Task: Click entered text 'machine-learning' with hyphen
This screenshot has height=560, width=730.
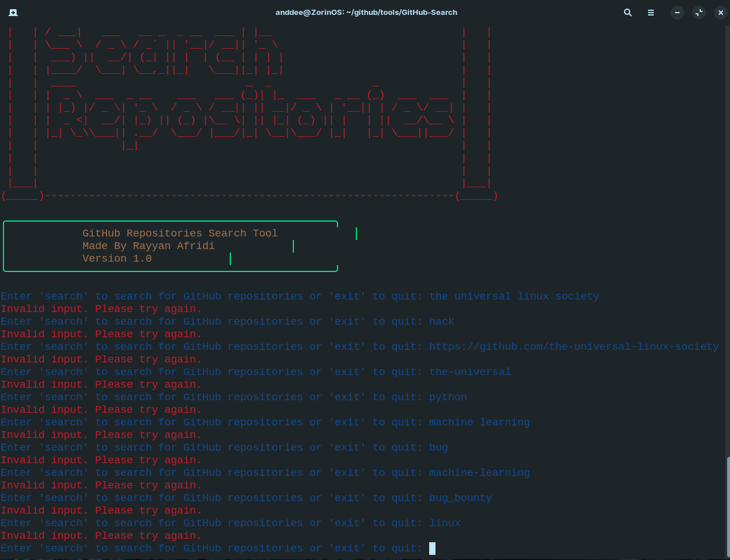Action: point(480,472)
